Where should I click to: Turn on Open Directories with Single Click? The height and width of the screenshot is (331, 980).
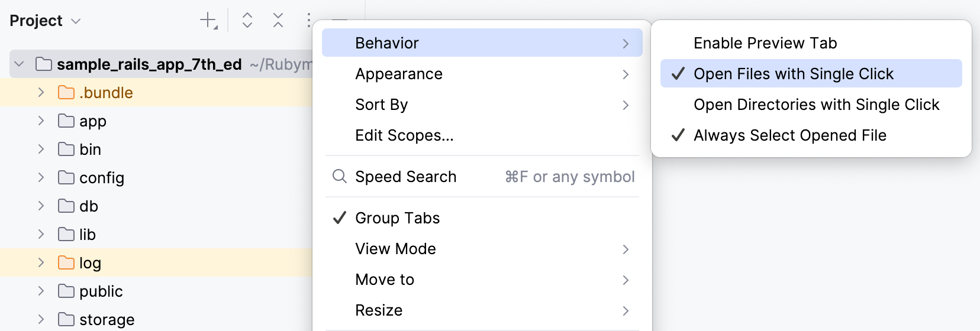pos(816,105)
